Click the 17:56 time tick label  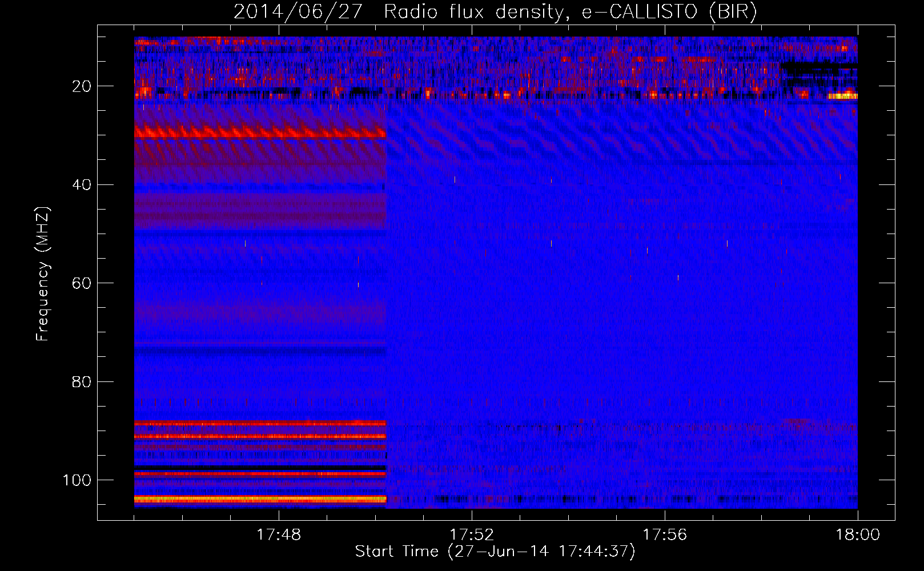click(665, 535)
